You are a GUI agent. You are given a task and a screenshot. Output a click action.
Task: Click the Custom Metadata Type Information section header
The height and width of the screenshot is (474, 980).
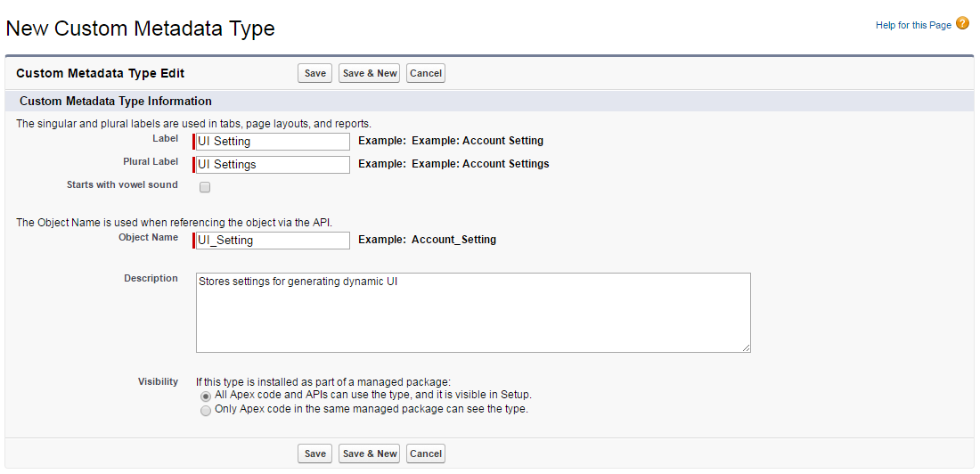click(116, 102)
